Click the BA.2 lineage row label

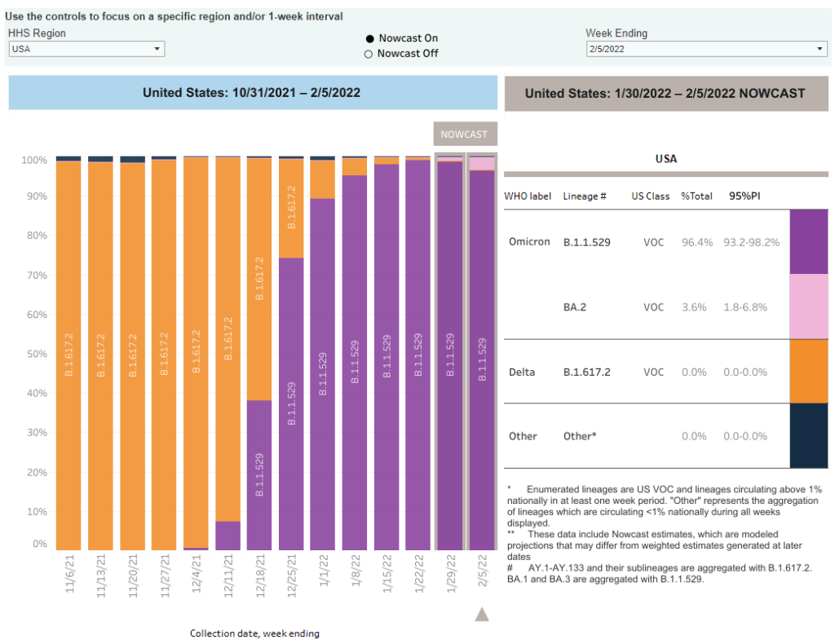[x=575, y=307]
